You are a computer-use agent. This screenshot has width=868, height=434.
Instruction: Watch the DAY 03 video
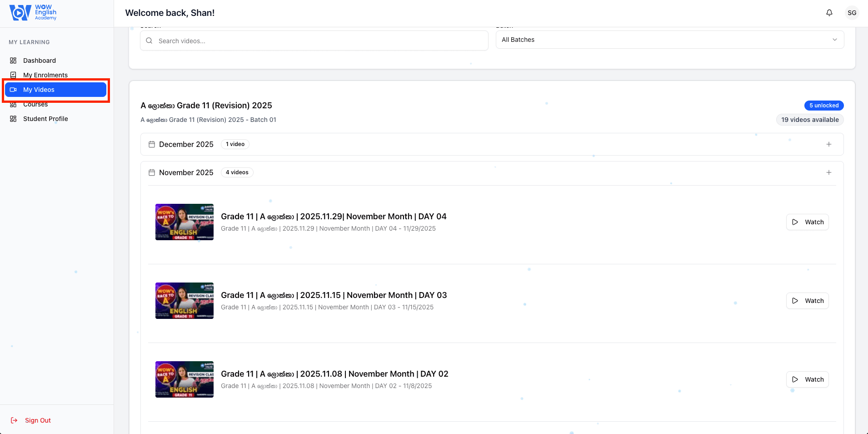(x=807, y=301)
